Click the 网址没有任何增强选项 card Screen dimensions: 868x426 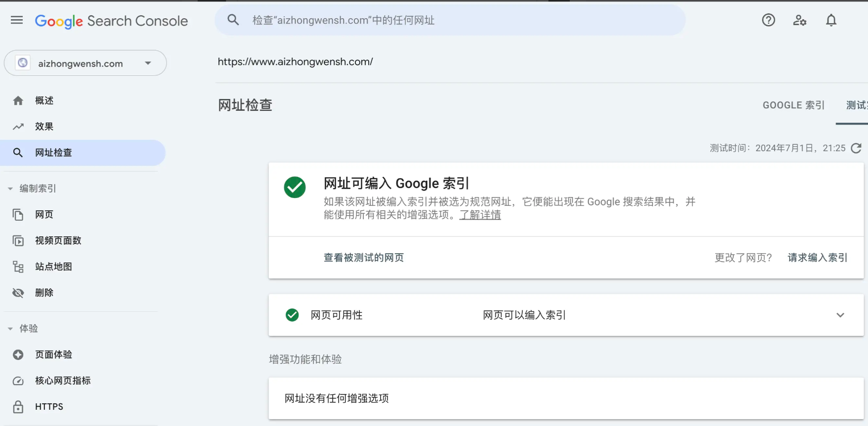click(566, 398)
